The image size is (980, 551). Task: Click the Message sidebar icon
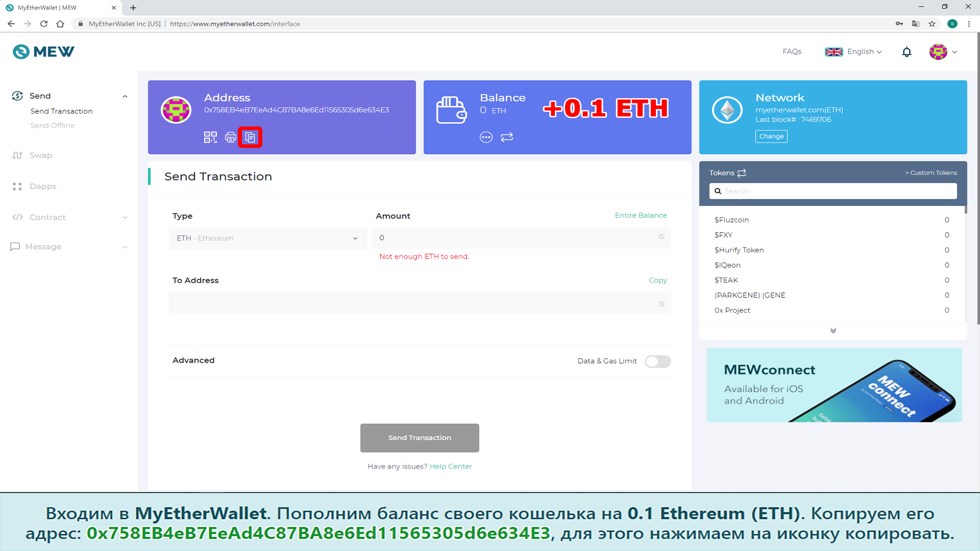point(15,247)
